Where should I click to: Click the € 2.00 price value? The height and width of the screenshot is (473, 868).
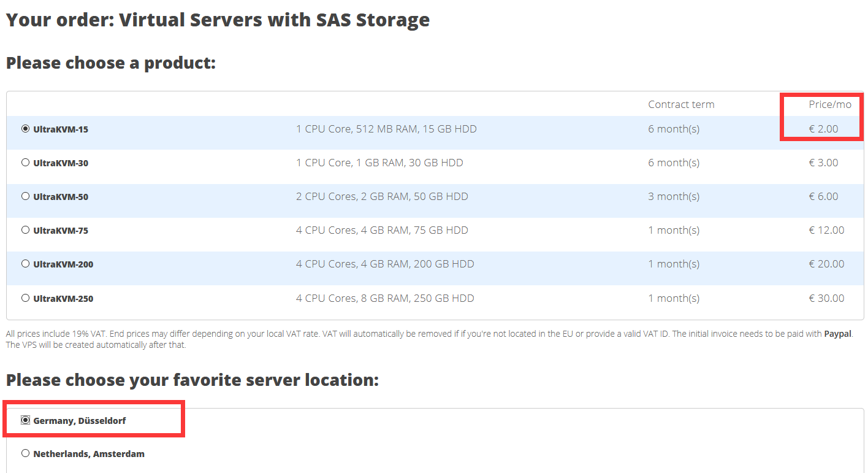click(x=823, y=129)
